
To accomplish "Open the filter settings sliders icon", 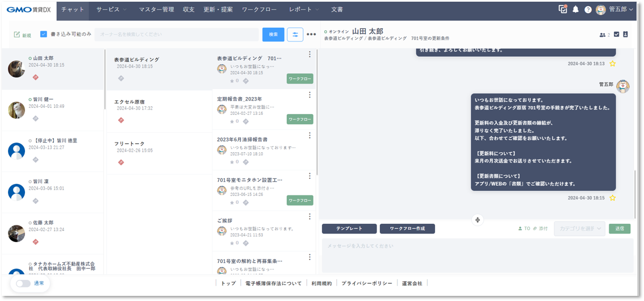I will 295,35.
